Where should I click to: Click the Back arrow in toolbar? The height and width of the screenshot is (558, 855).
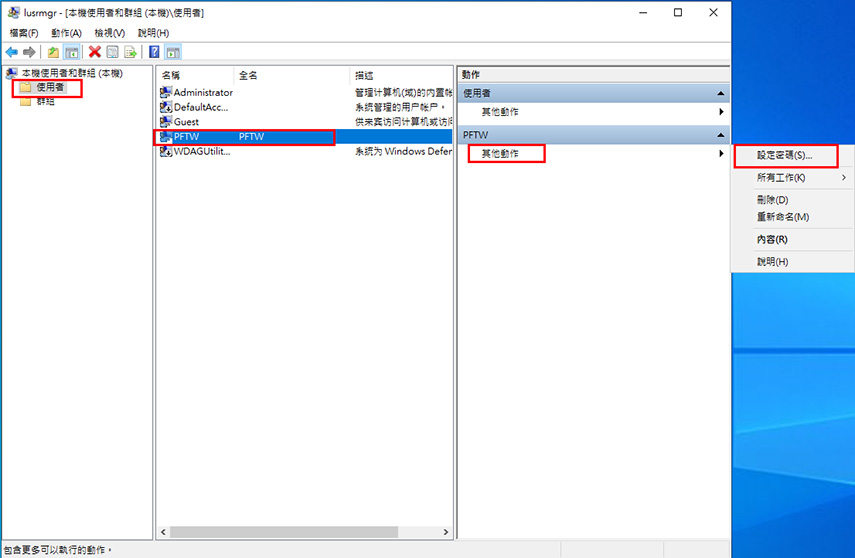[x=12, y=52]
